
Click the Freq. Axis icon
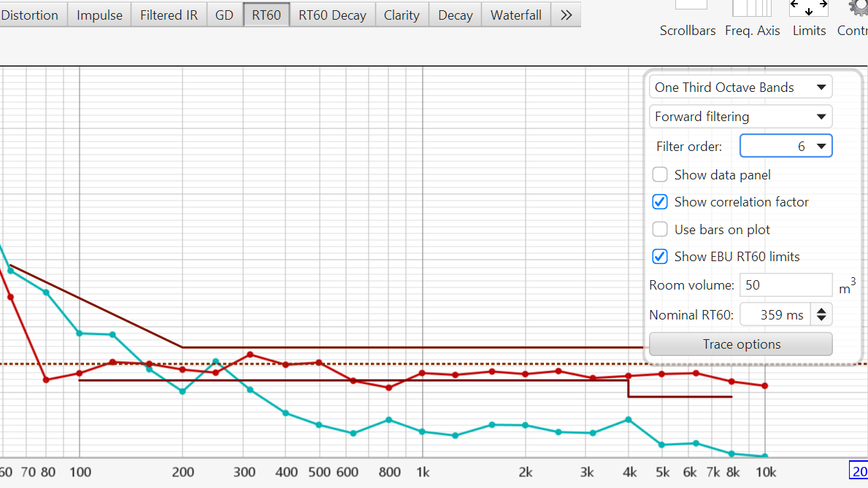pos(752,9)
